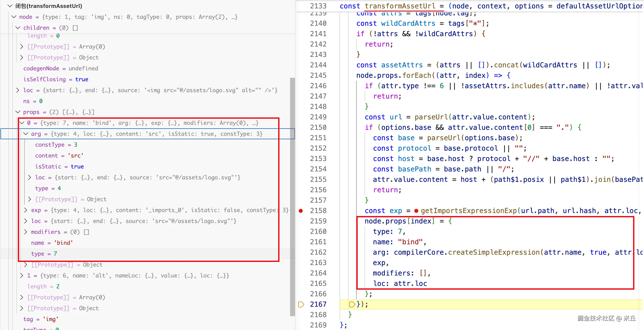Click the inline breakpoint dot before getImportsExpressionExp

(416, 211)
